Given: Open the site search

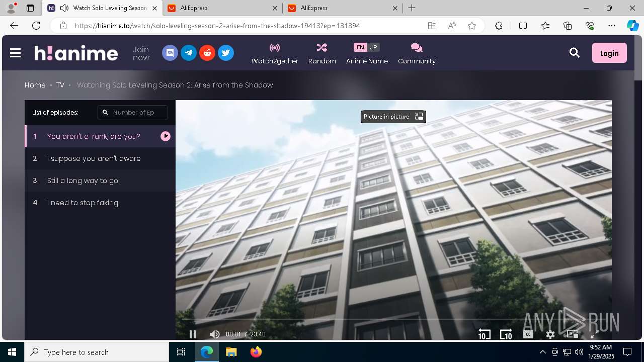Looking at the screenshot, I should pyautogui.click(x=575, y=53).
